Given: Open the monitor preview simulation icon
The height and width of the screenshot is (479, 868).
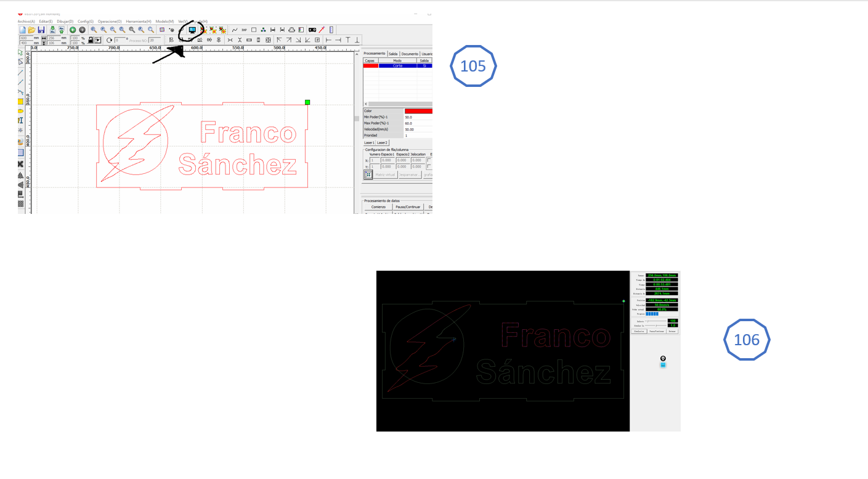Looking at the screenshot, I should coord(192,30).
